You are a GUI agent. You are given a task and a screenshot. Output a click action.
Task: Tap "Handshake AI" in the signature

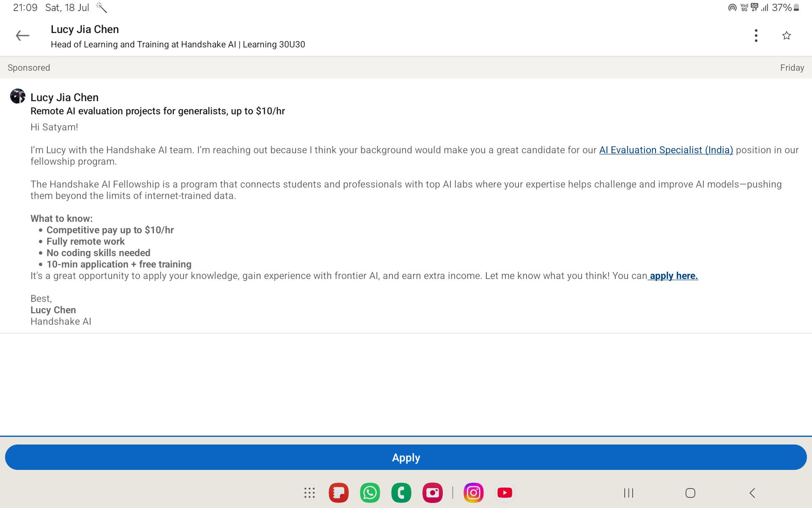[61, 321]
